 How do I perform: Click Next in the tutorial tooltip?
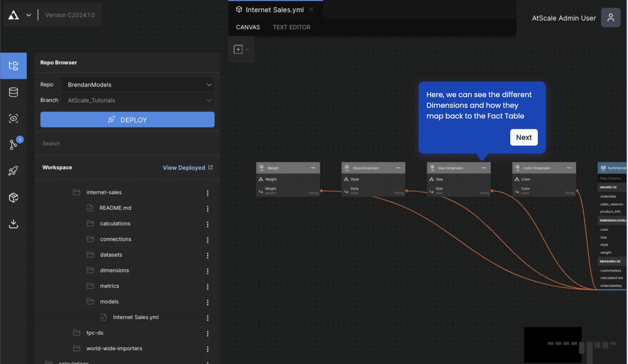[524, 137]
